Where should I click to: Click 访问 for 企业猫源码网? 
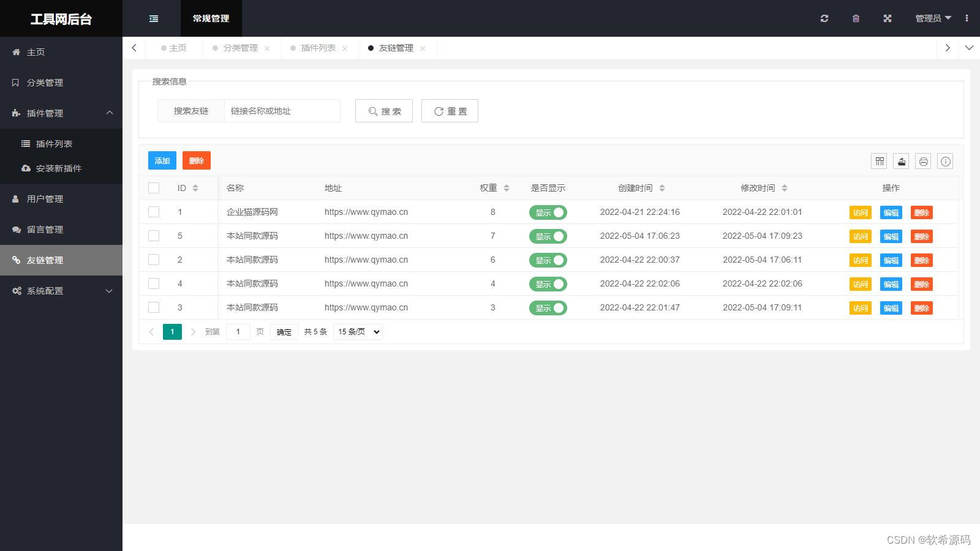861,212
